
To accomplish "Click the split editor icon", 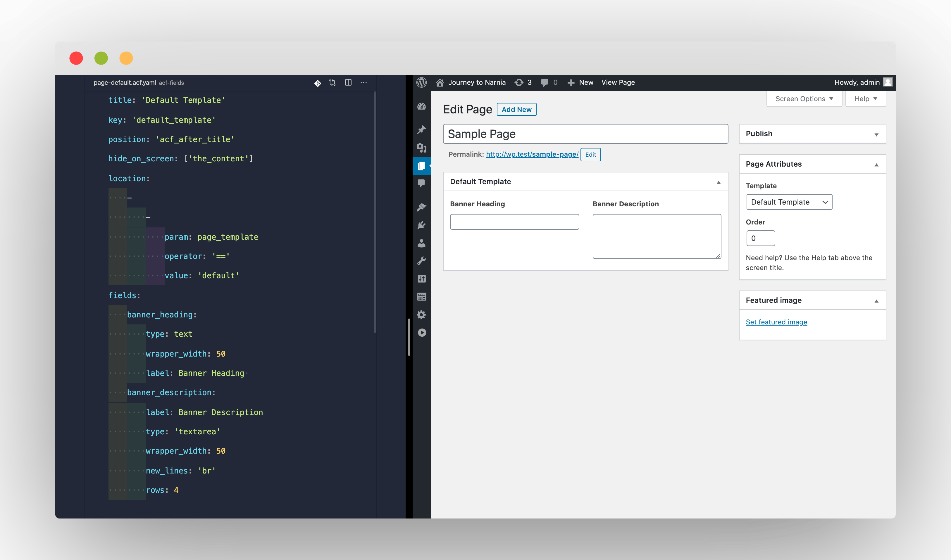I will (x=348, y=82).
